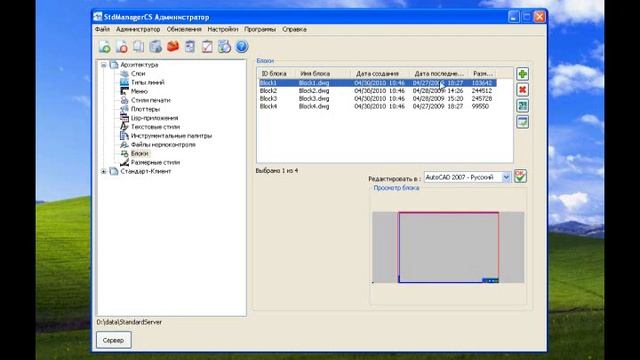Viewport: 640px width, 360px height.
Task: Click the StdManagerCS title bar icon
Action: tap(98, 17)
